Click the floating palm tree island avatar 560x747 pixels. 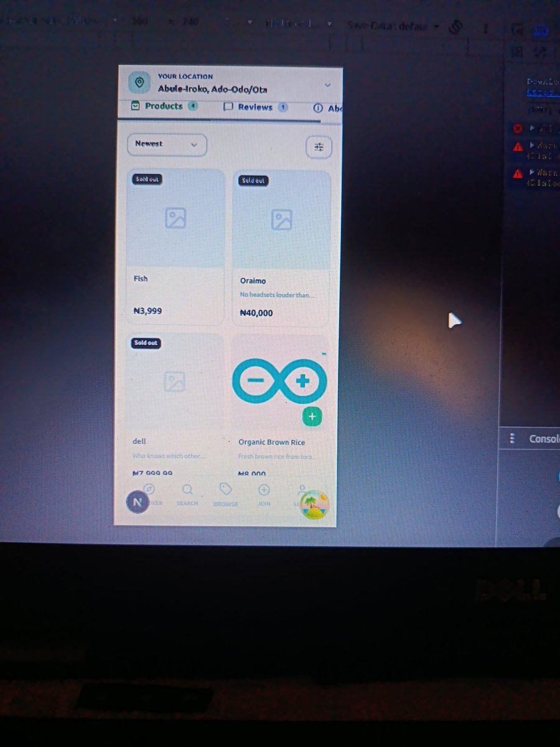click(x=314, y=504)
